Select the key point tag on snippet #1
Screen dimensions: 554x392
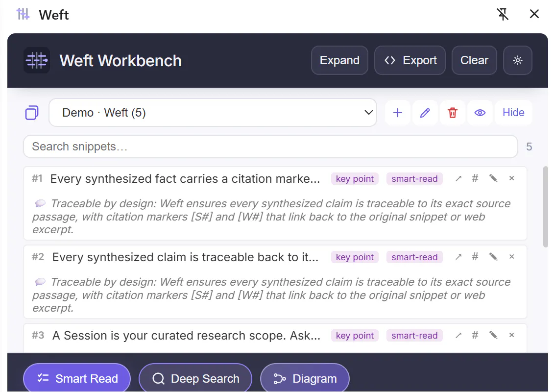coord(355,179)
